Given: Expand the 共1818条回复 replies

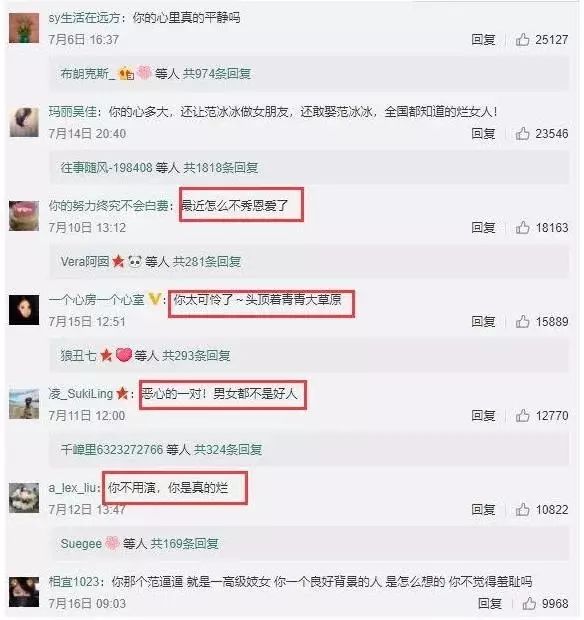Looking at the screenshot, I should pyautogui.click(x=221, y=168).
